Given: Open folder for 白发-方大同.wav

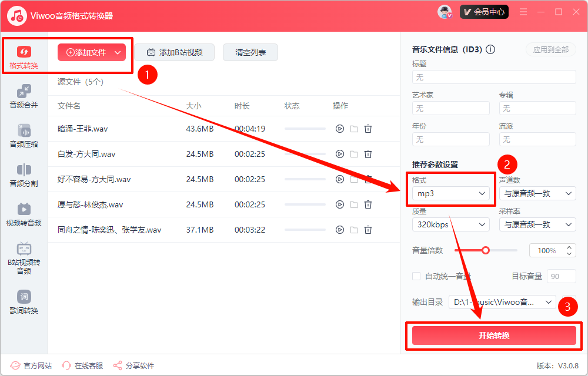Looking at the screenshot, I should 354,154.
